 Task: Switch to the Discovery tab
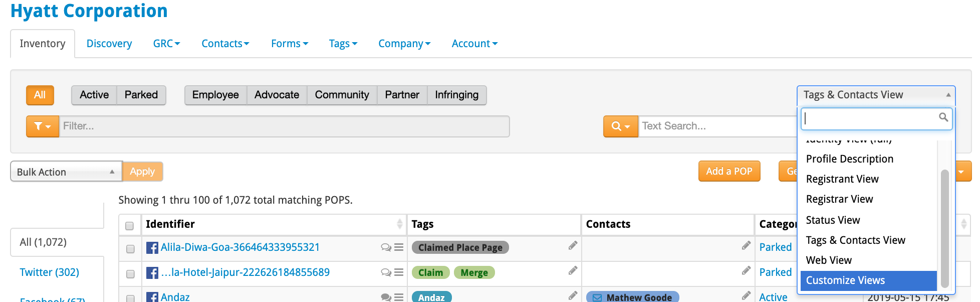click(109, 44)
